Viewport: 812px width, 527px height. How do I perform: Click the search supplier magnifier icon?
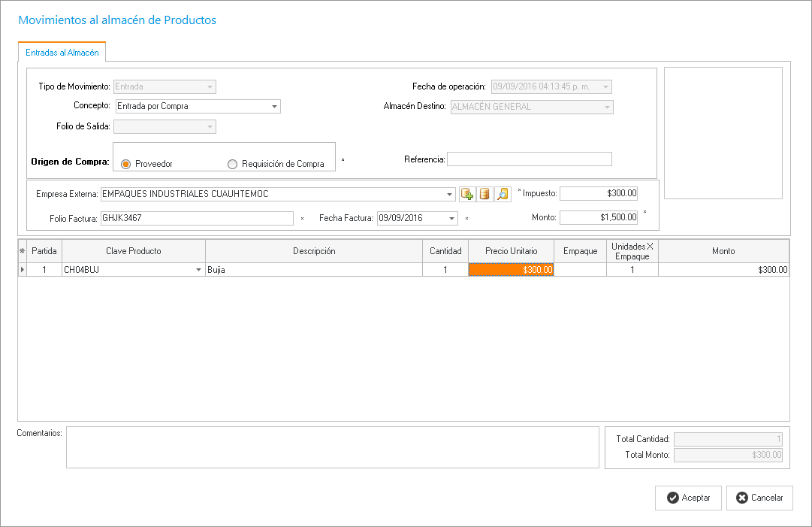[x=503, y=195]
